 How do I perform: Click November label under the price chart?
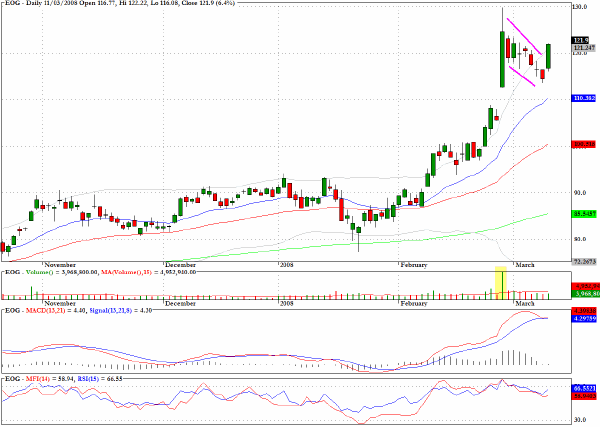pos(60,265)
